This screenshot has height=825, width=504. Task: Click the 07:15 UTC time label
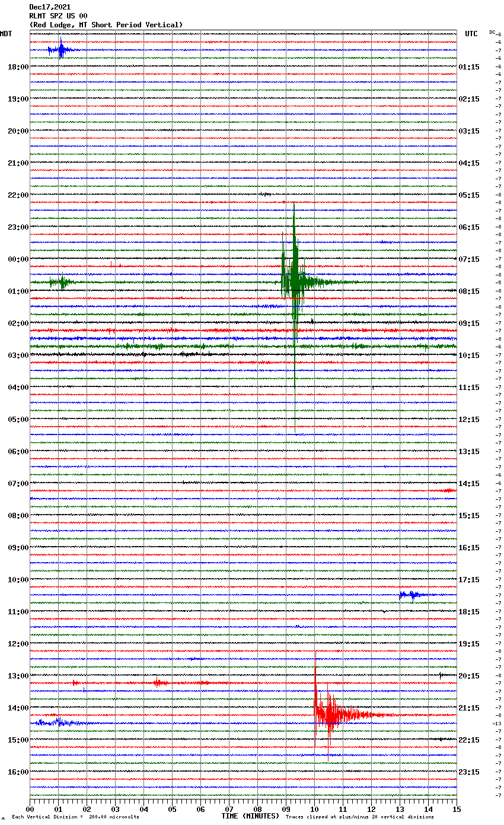(x=469, y=259)
